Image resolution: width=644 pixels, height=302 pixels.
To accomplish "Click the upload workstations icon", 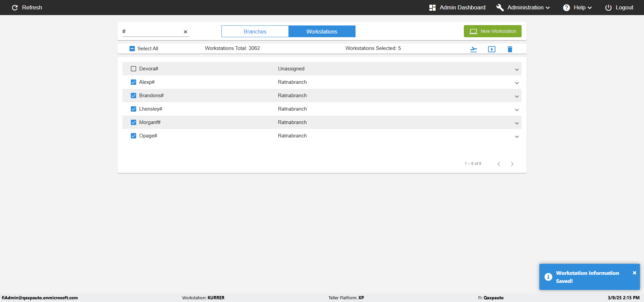I will pyautogui.click(x=492, y=49).
